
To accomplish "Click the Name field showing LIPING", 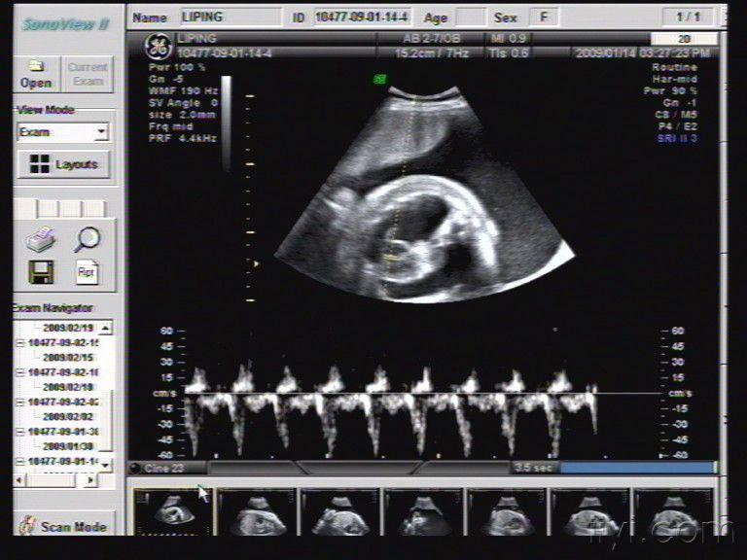I will click(231, 17).
